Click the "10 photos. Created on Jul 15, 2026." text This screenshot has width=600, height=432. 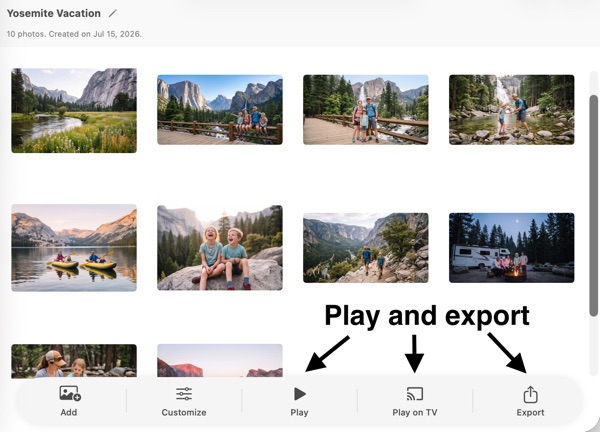pyautogui.click(x=74, y=34)
